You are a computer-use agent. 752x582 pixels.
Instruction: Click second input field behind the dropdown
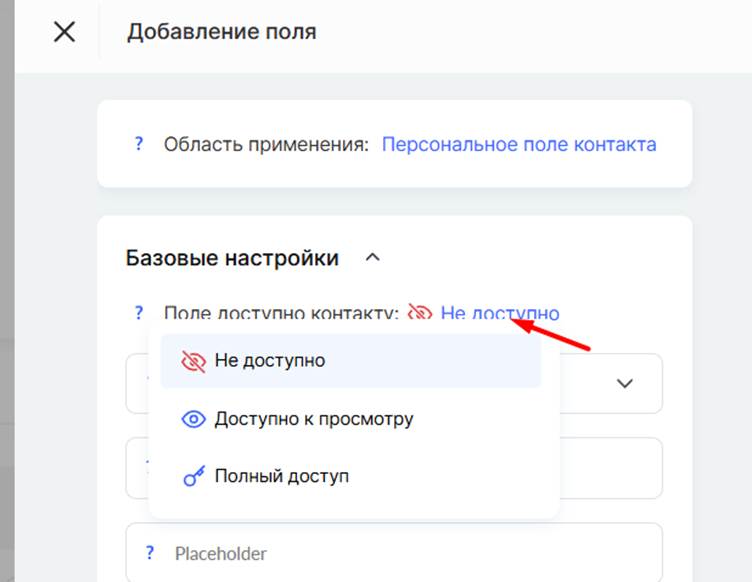click(x=611, y=468)
